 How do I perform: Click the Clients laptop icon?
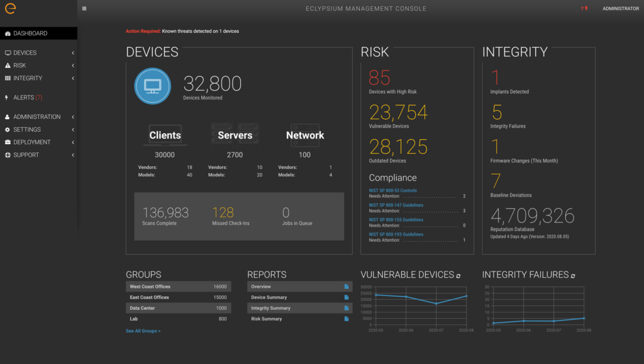(165, 135)
